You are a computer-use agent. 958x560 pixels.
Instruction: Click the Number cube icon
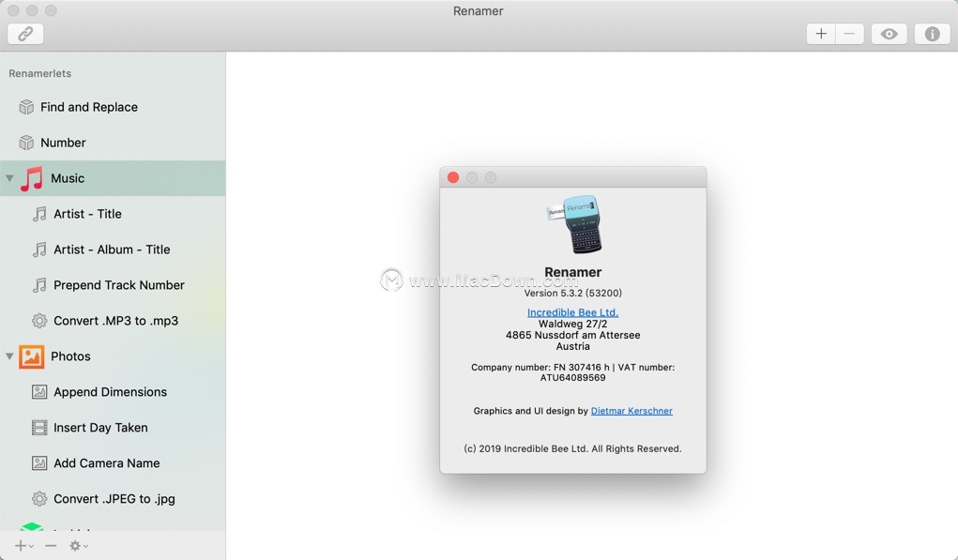[26, 143]
